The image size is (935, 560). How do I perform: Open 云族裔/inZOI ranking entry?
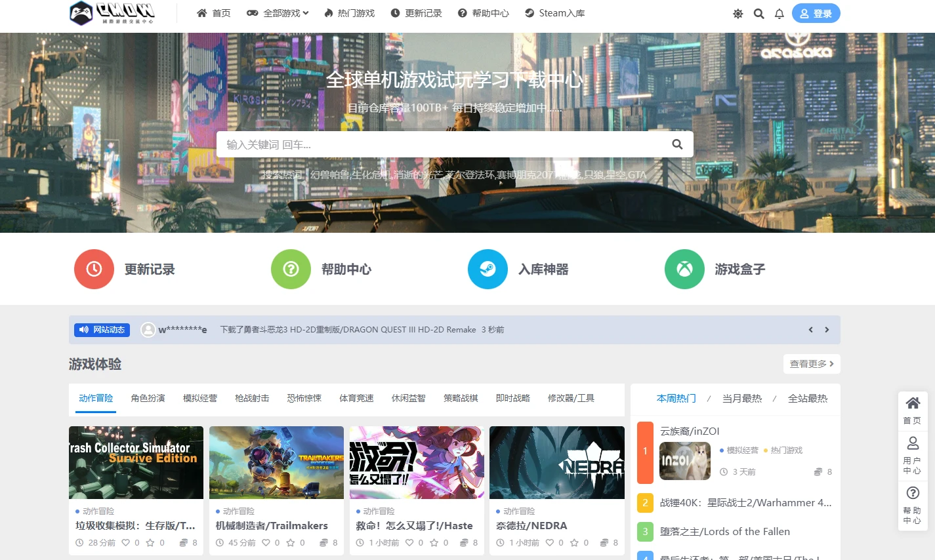click(690, 431)
